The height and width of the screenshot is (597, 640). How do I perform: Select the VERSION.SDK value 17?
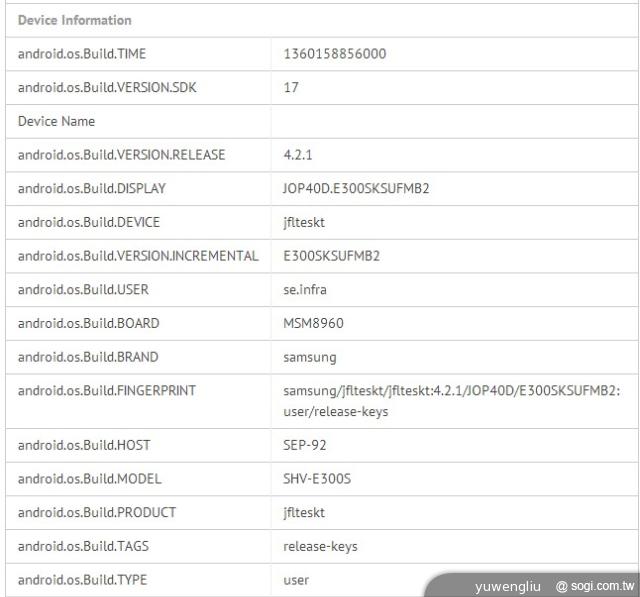coord(291,88)
